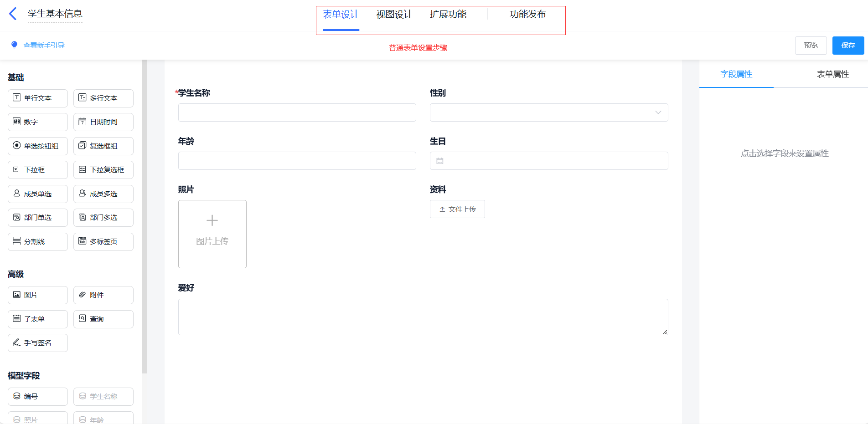The height and width of the screenshot is (424, 868).
Task: Open the 查看新手引导 link
Action: click(x=44, y=45)
